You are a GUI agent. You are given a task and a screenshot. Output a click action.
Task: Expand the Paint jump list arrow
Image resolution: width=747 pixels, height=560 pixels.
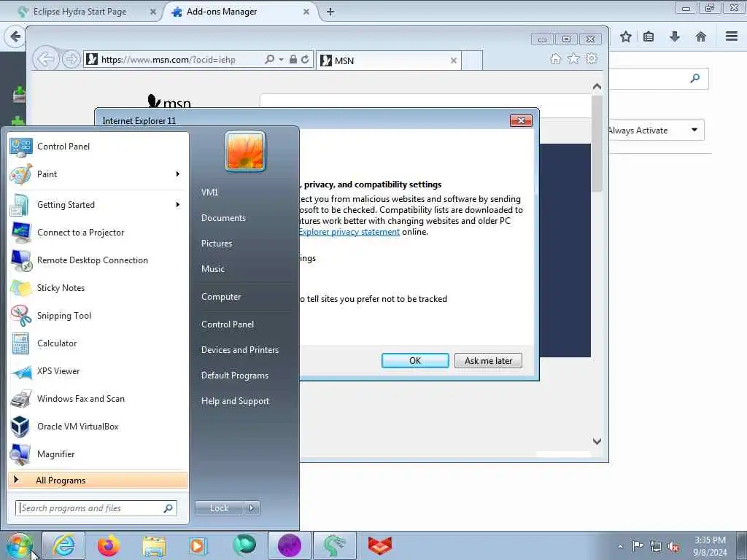(178, 174)
